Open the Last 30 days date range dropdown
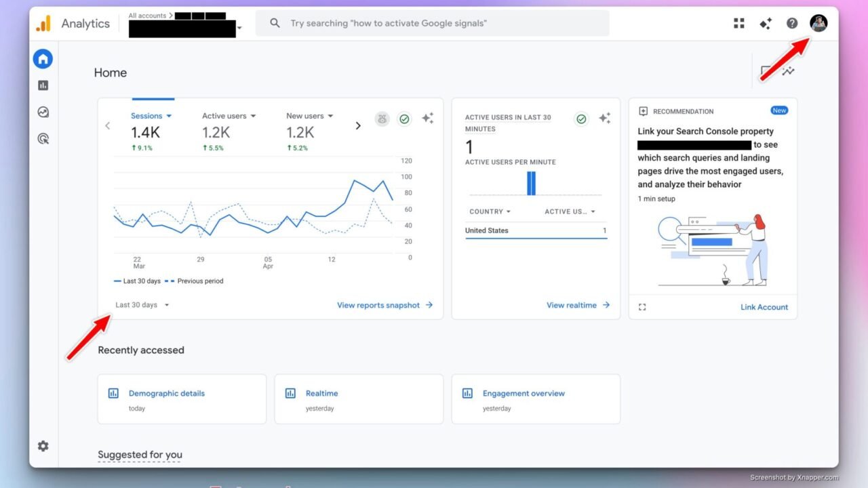Screen dimensions: 868x488 pyautogui.click(x=142, y=305)
